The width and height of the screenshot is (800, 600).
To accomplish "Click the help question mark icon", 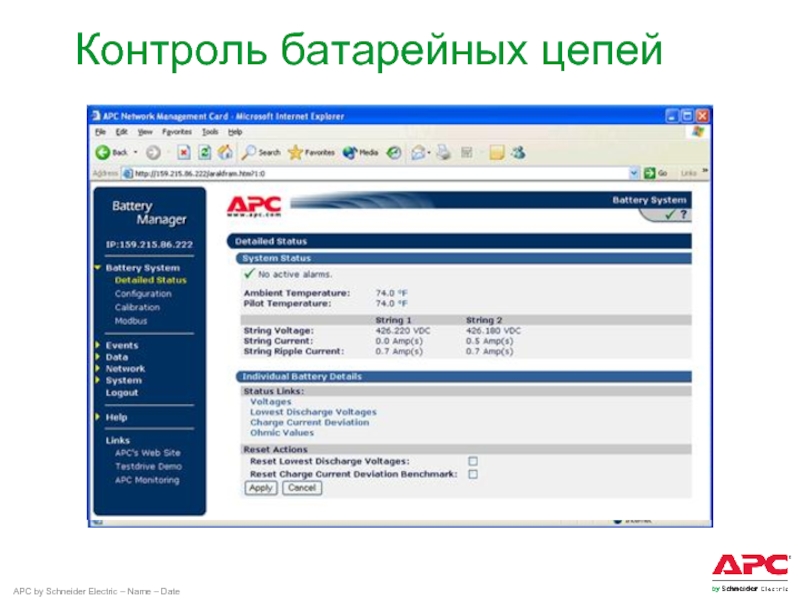I will point(684,215).
